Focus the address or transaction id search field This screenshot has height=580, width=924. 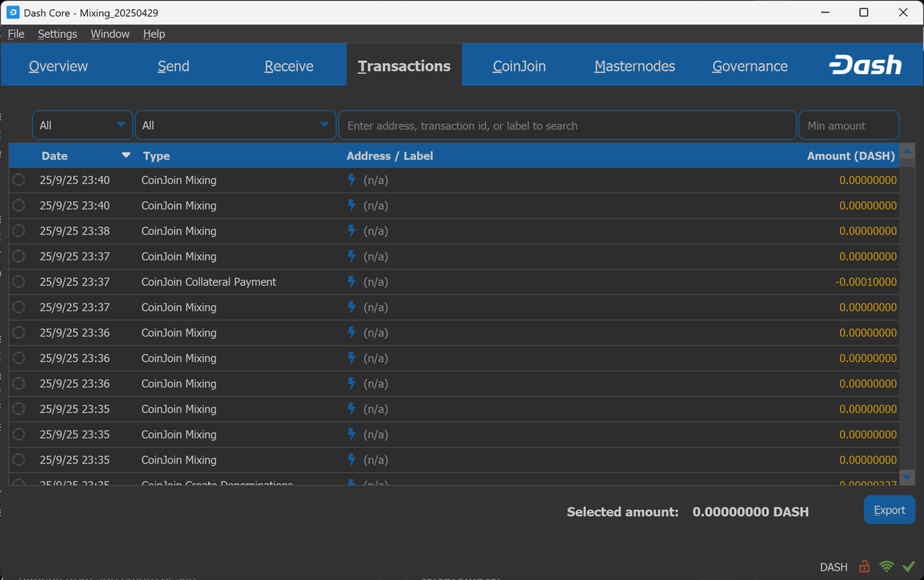pos(567,126)
